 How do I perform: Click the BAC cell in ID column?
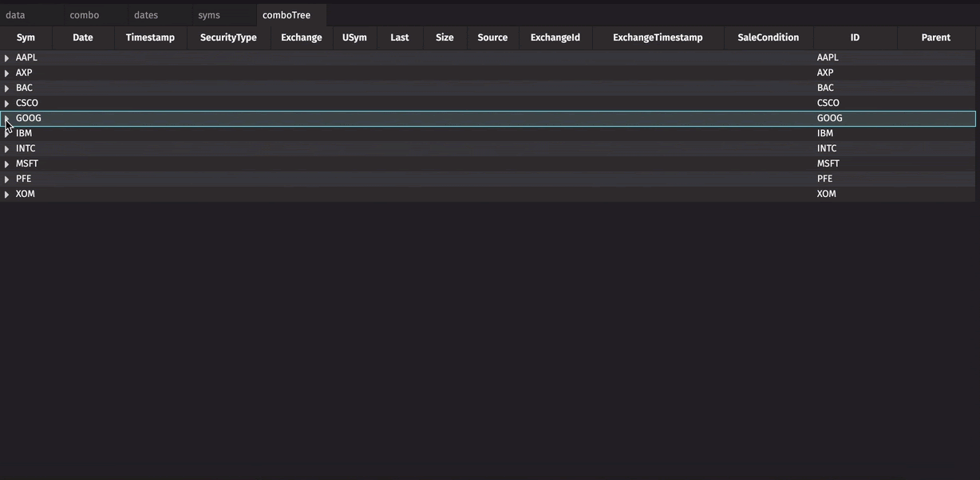click(x=855, y=88)
